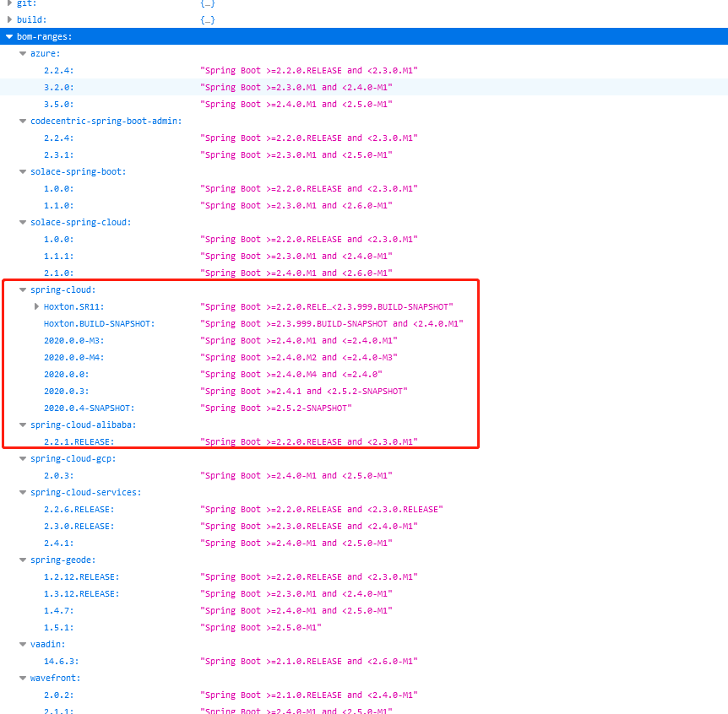Select the vaadin 14.6.3 key
Viewport: 728px width, 714px height.
pyautogui.click(x=61, y=661)
